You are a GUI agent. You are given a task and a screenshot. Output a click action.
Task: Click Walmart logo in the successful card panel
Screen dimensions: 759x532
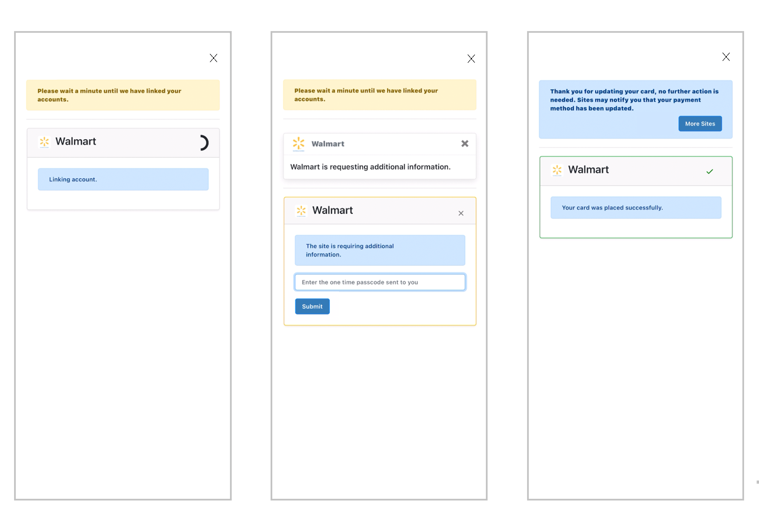(557, 170)
